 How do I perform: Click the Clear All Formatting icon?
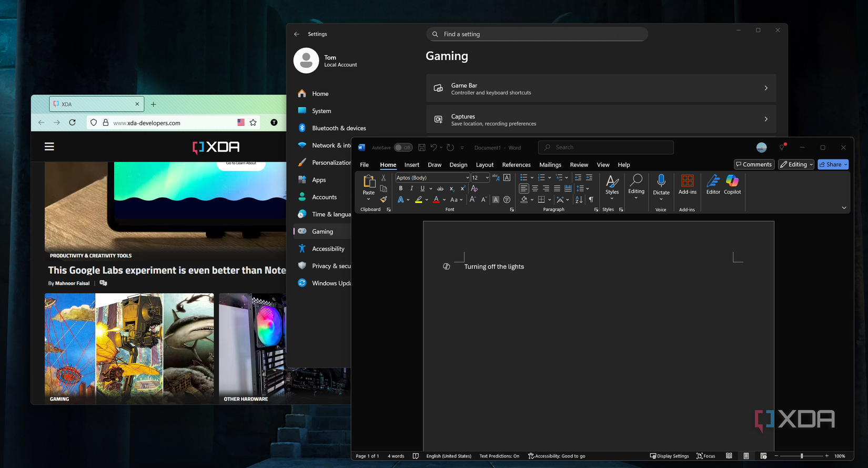coord(475,188)
